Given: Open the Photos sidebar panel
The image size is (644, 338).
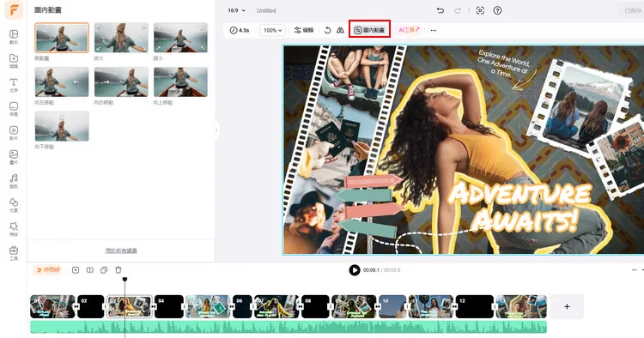Looking at the screenshot, I should pos(14,157).
